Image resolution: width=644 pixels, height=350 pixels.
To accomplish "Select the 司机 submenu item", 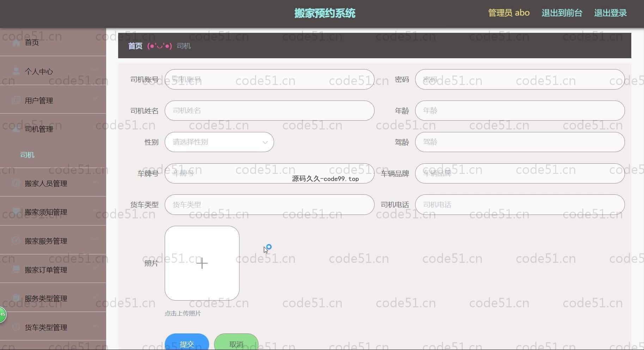I will (x=27, y=155).
